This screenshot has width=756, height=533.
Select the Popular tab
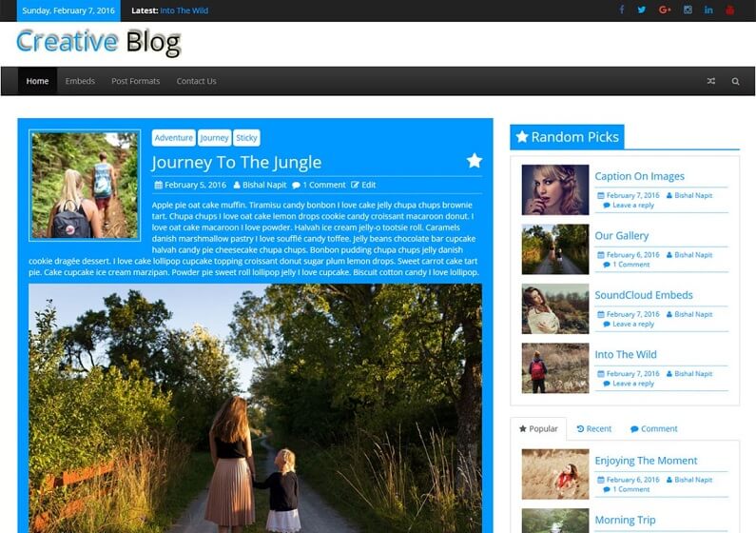coord(538,428)
